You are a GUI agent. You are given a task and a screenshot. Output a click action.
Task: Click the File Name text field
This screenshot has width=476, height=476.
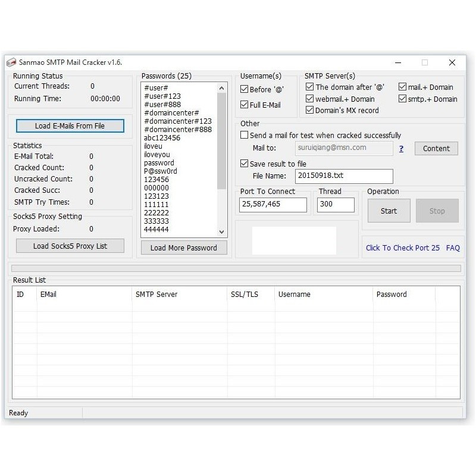(x=344, y=176)
